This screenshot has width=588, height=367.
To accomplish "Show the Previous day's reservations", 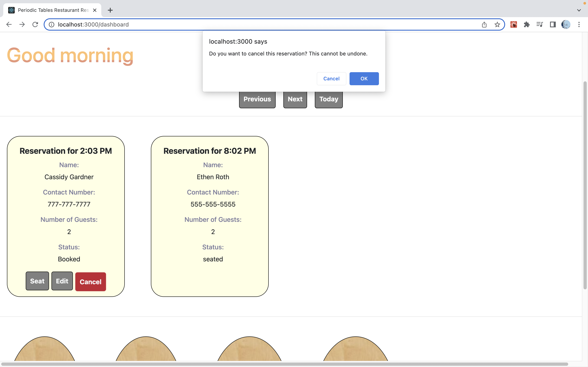I will (x=257, y=99).
